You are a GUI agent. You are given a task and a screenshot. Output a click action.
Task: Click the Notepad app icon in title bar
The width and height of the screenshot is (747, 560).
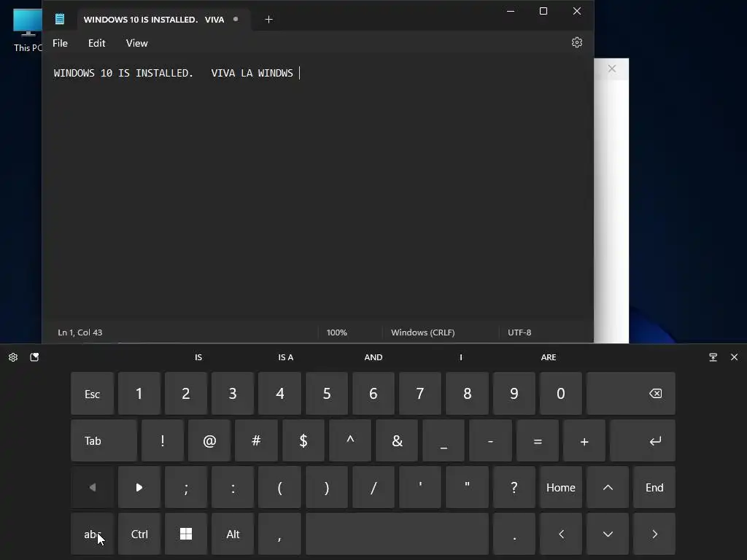[60, 19]
